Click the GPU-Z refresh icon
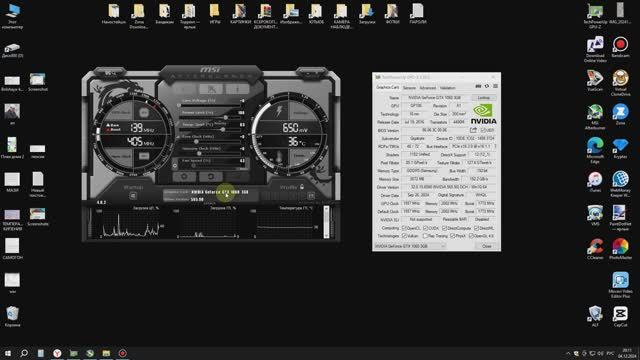This screenshot has width=640, height=360. click(487, 86)
